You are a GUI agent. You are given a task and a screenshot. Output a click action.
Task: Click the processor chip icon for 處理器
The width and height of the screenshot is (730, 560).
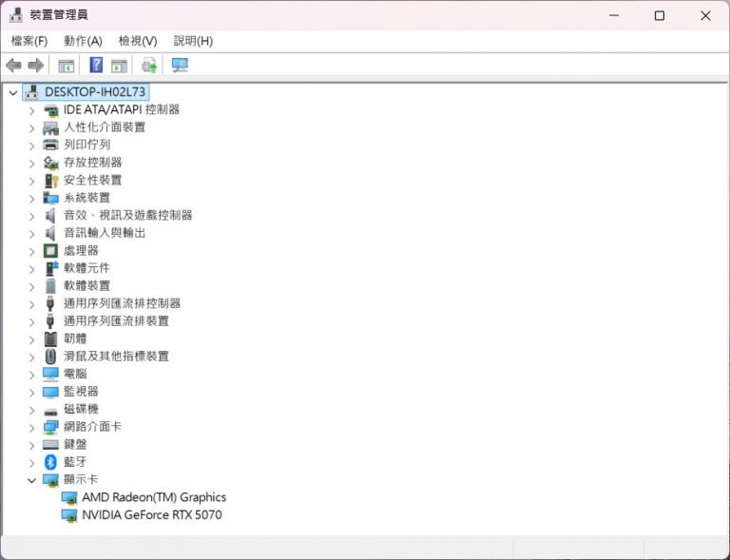click(50, 251)
